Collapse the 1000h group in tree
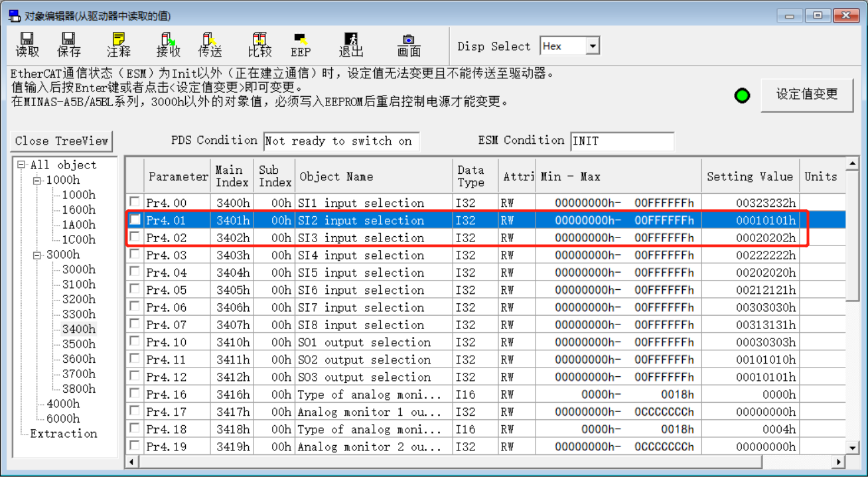The width and height of the screenshot is (868, 477). coord(38,180)
